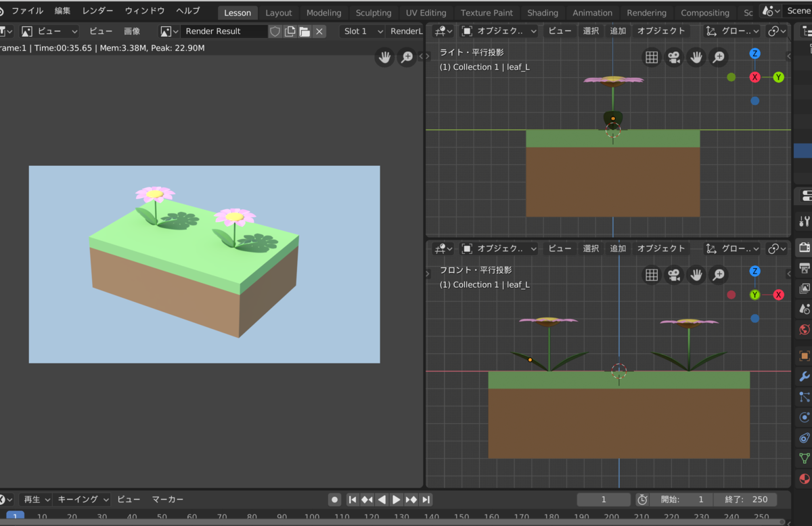Click the オブジェクト menu in the top viewport header
The height and width of the screenshot is (526, 812).
click(x=661, y=30)
